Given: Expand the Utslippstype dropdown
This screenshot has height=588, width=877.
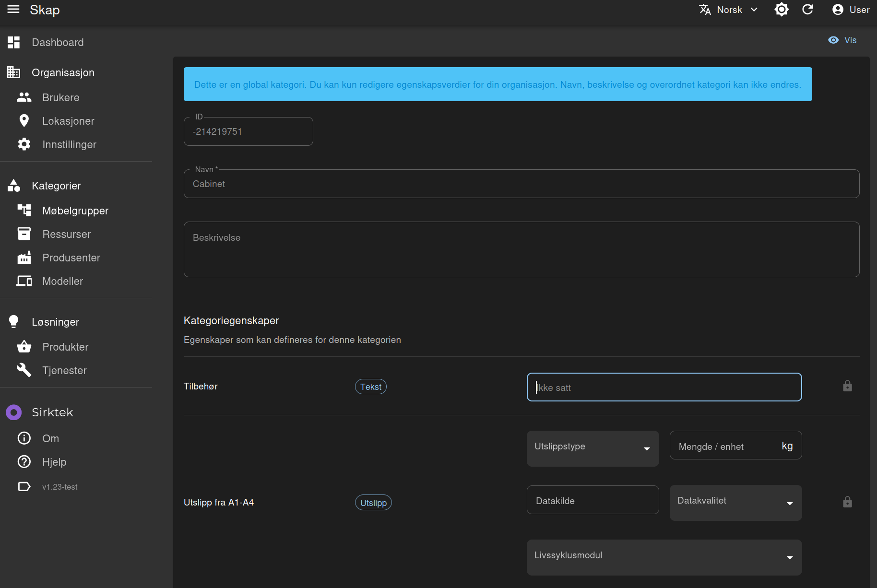Looking at the screenshot, I should (593, 448).
